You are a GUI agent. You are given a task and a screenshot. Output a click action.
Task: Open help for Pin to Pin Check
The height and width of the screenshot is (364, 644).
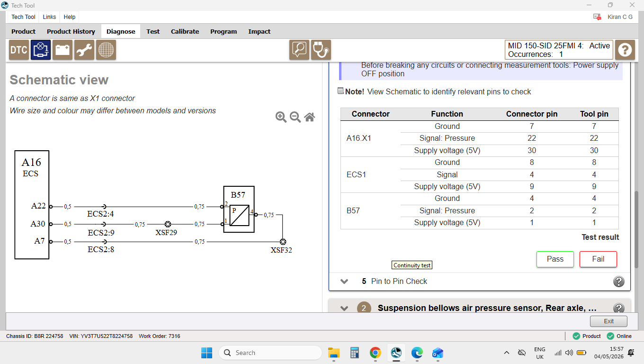[619, 282]
